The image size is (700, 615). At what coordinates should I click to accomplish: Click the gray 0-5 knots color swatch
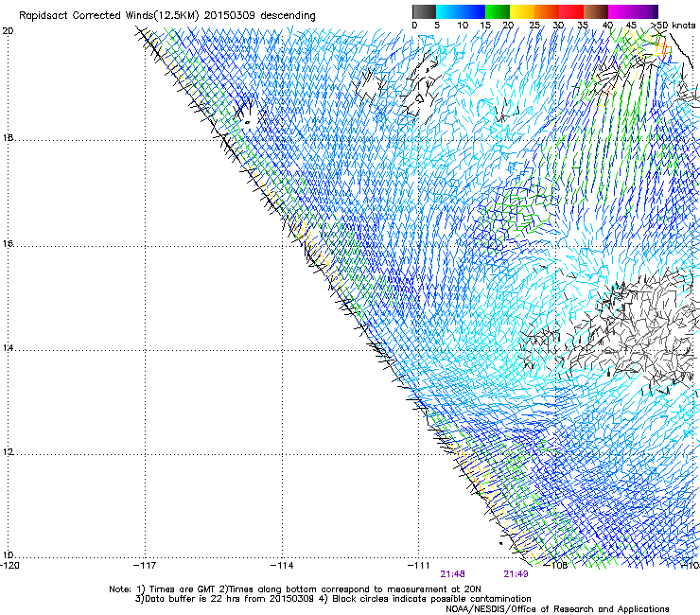pos(424,11)
